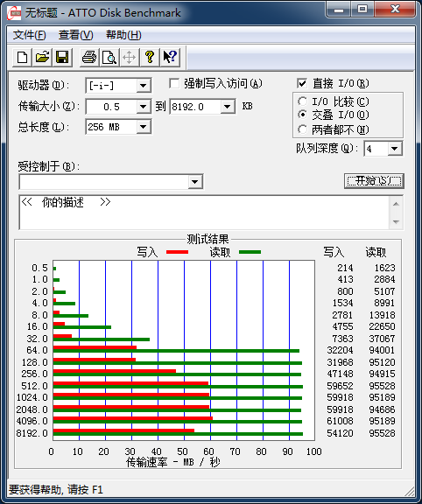
Task: Click the window resize grip in corner
Action: pos(409,491)
